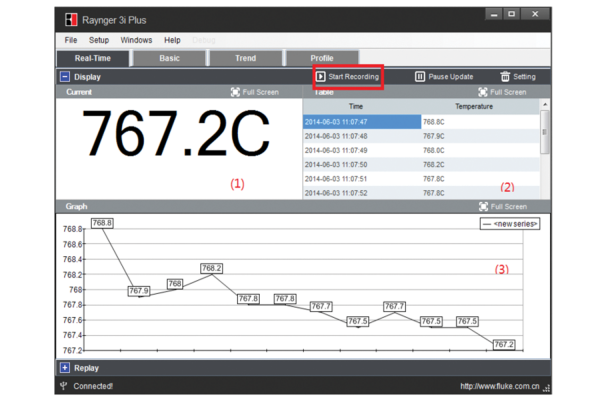Image resolution: width=600 pixels, height=400 pixels.
Task: Click the Start Recording play icon
Action: pos(321,76)
